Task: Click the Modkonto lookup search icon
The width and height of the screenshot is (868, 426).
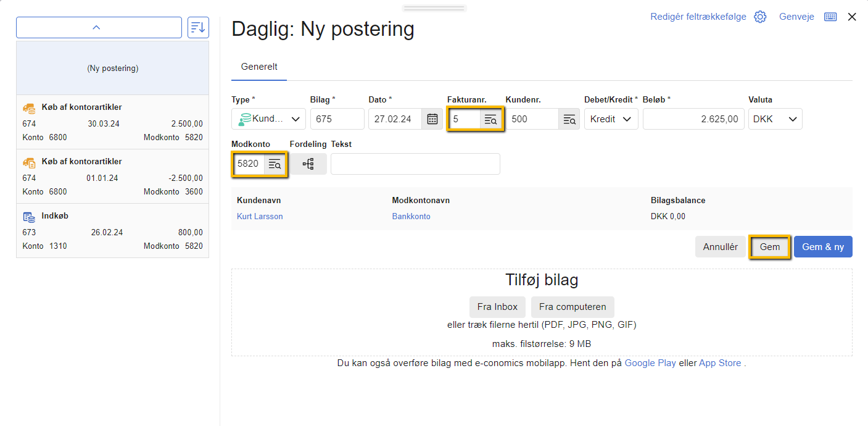Action: [275, 164]
